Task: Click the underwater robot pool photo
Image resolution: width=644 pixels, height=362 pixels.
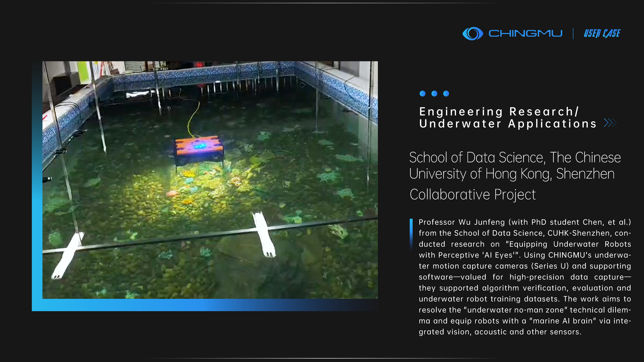Action: [210, 180]
